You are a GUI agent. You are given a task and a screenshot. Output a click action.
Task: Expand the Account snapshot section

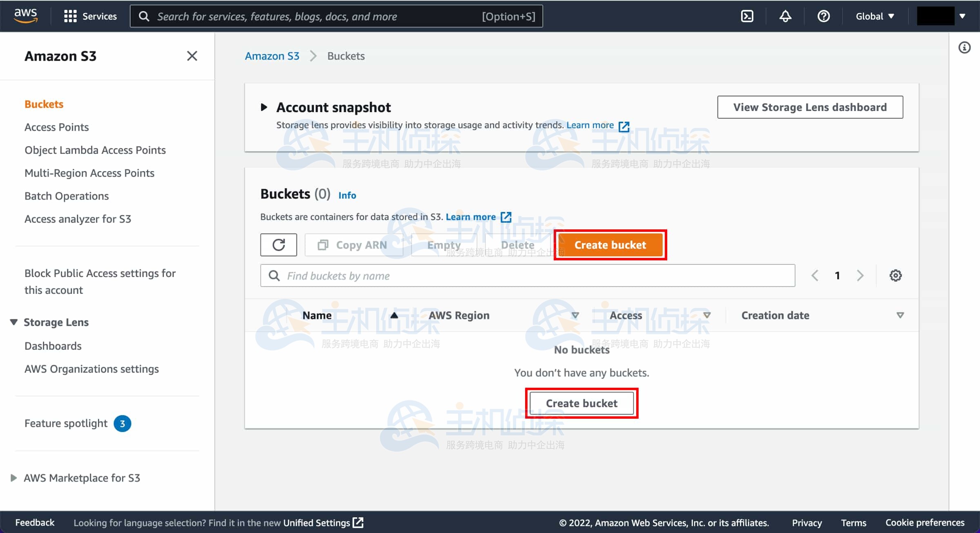(264, 107)
